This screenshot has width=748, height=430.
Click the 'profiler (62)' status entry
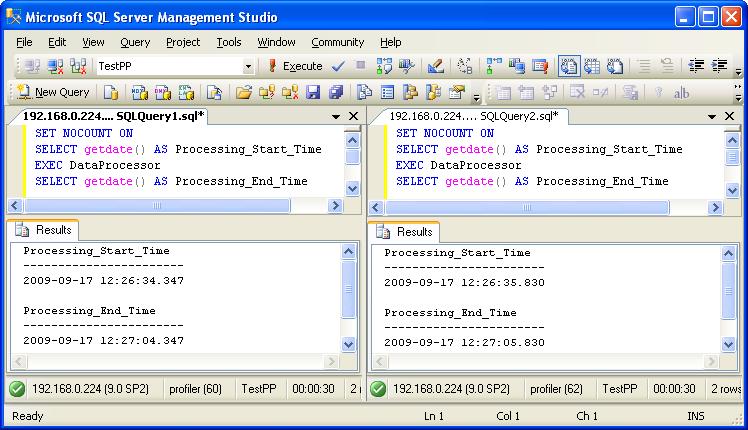tap(556, 389)
